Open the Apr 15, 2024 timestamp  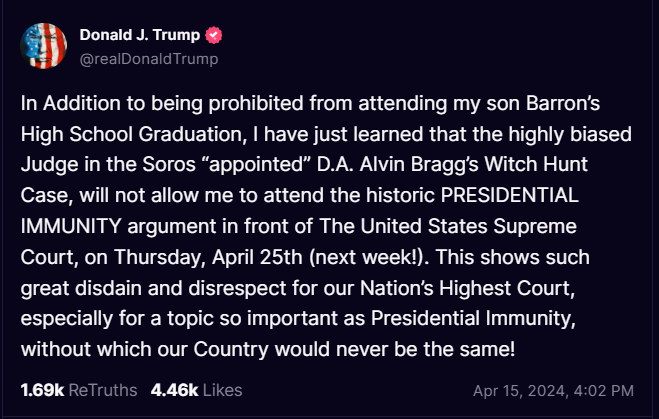(x=520, y=391)
